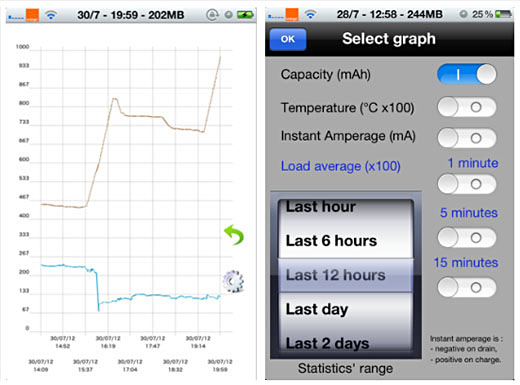
Task: Tap the charging battery icon in left status bar
Action: tap(245, 15)
